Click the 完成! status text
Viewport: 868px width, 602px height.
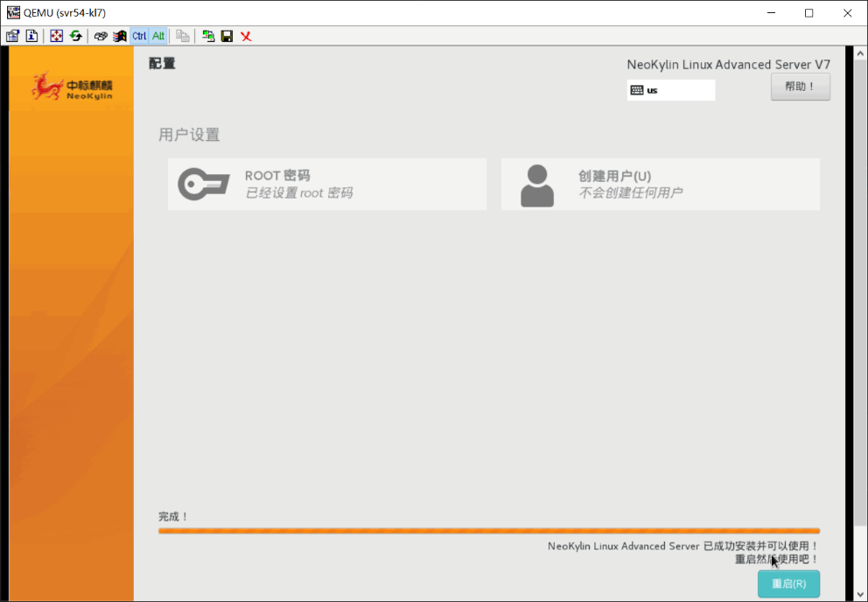click(173, 517)
